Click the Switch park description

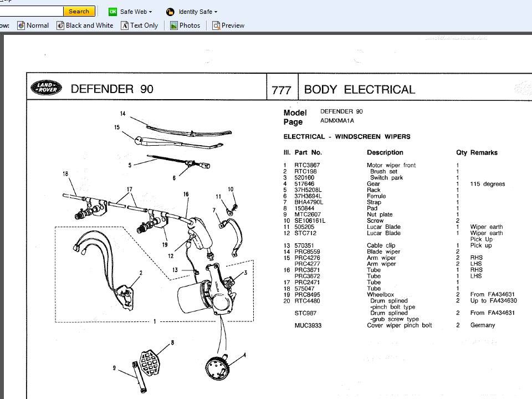tap(386, 177)
